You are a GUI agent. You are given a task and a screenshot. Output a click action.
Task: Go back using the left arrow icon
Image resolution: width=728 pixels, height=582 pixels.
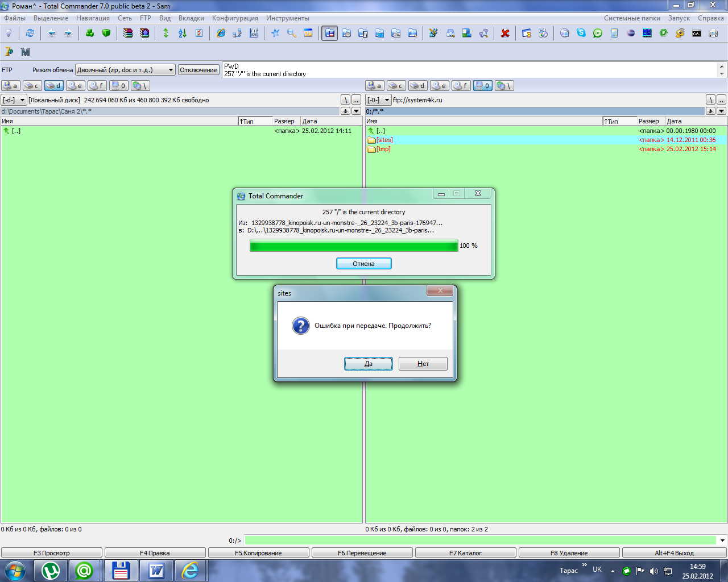[52, 33]
